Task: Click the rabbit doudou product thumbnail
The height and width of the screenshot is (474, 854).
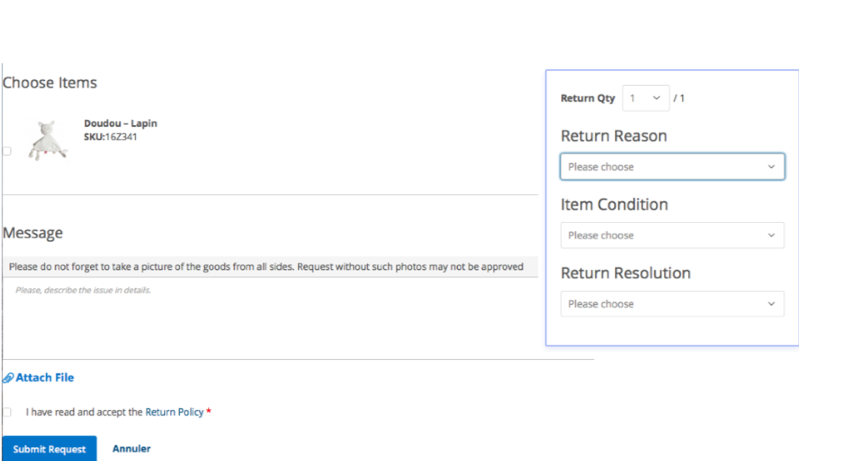Action: click(x=48, y=141)
